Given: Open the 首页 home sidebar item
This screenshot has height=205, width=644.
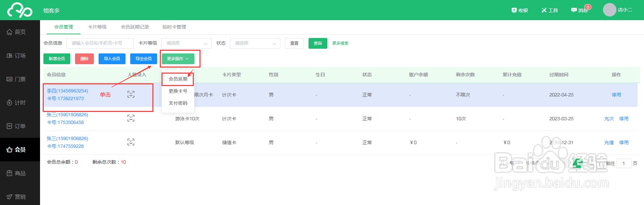Looking at the screenshot, I should point(20,32).
